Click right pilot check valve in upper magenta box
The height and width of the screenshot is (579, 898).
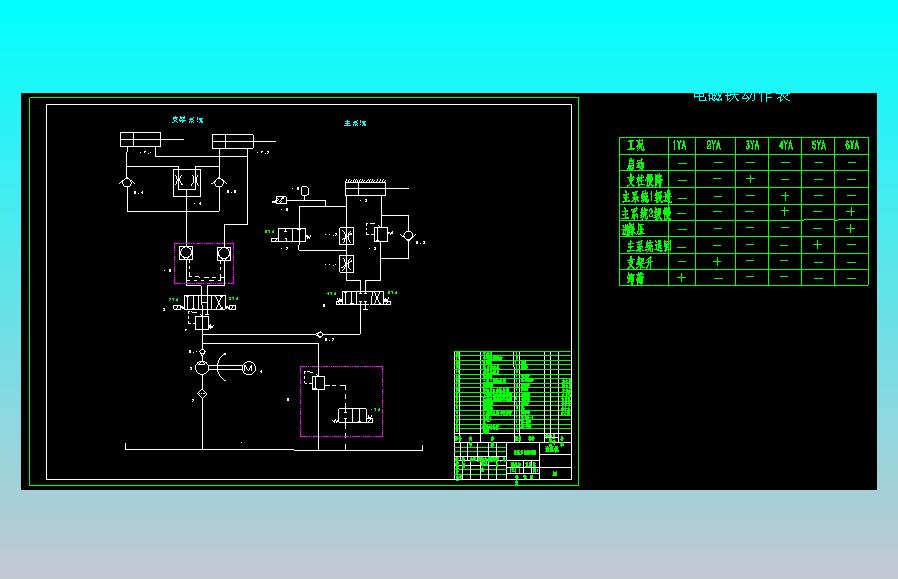223,253
